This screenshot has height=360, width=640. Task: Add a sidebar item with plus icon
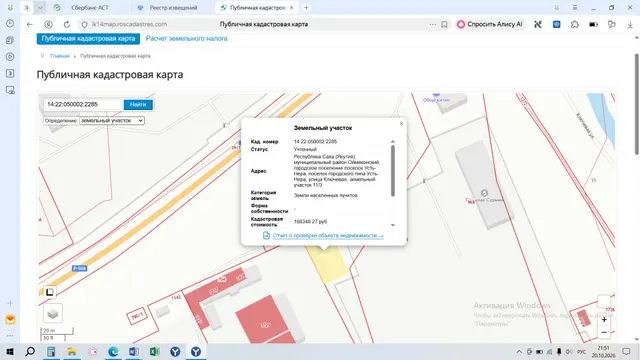pyautogui.click(x=10, y=303)
